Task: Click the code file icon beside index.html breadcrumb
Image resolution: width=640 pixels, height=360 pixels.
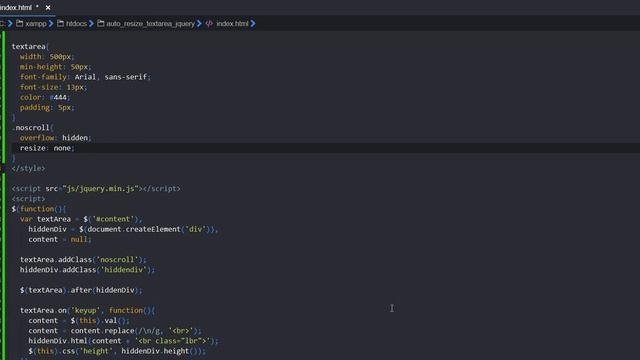Action: pos(209,24)
